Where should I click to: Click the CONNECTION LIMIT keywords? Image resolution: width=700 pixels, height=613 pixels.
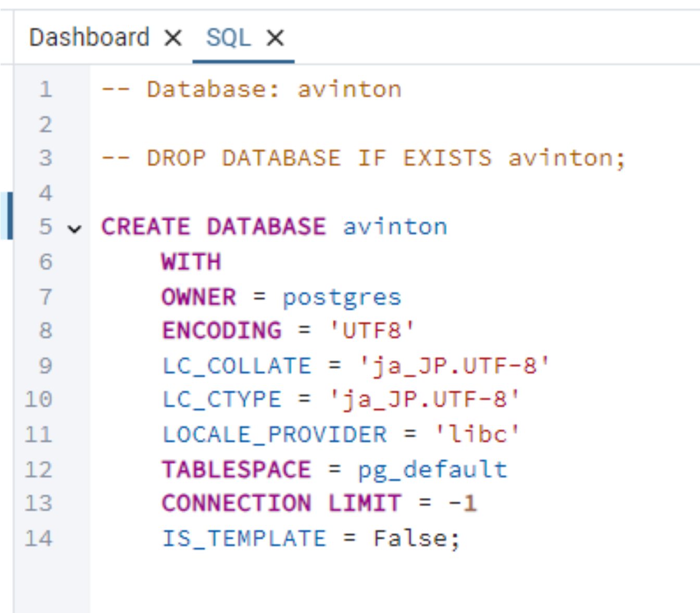281,503
